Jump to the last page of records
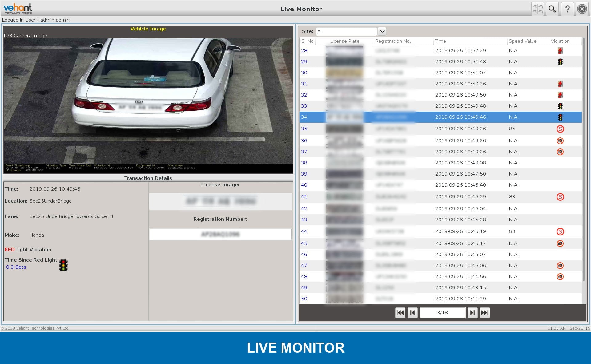591x364 pixels. (x=485, y=313)
